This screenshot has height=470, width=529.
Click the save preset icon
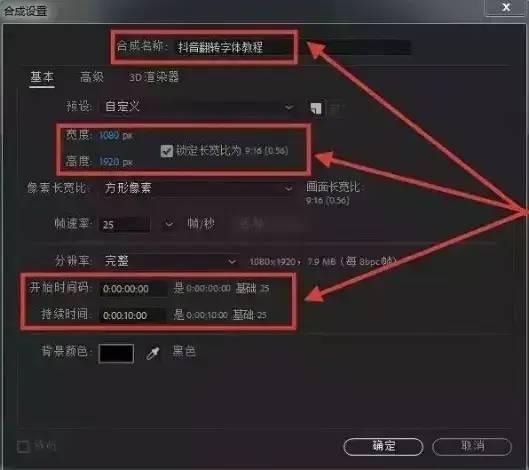[x=316, y=109]
